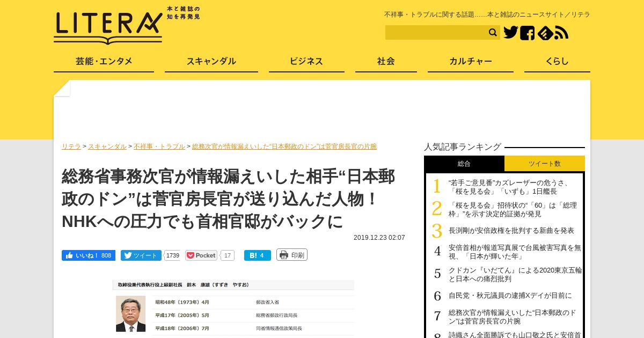The height and width of the screenshot is (338, 644).
Task: Click the Twitter ツイート share button
Action: (141, 255)
